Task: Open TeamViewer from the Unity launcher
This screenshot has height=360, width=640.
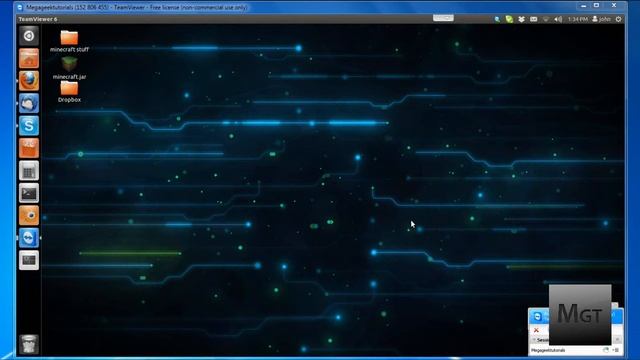Action: tap(29, 238)
